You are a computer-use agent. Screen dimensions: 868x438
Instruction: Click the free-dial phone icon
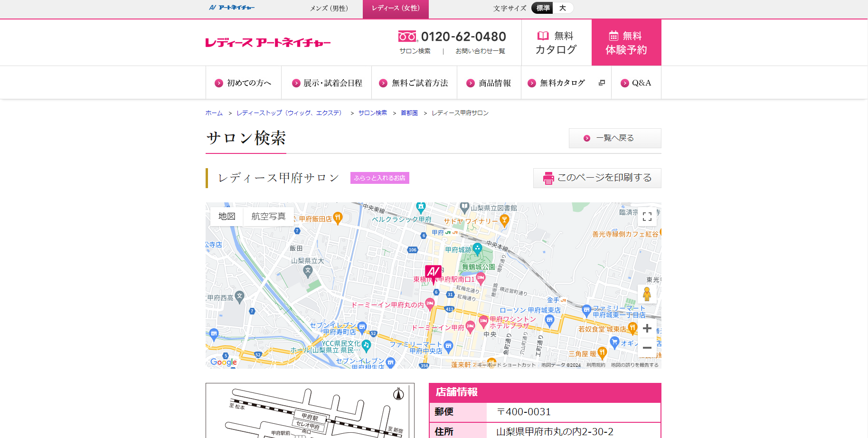point(407,37)
